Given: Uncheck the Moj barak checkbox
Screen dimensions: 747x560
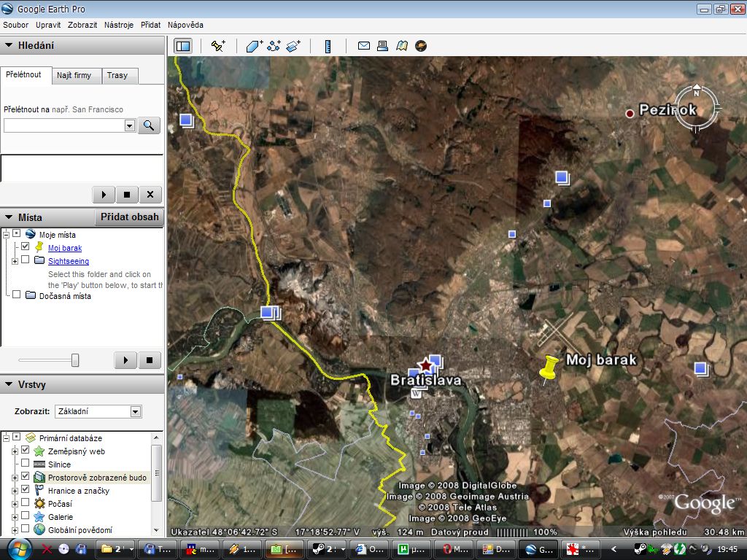Looking at the screenshot, I should pos(26,246).
